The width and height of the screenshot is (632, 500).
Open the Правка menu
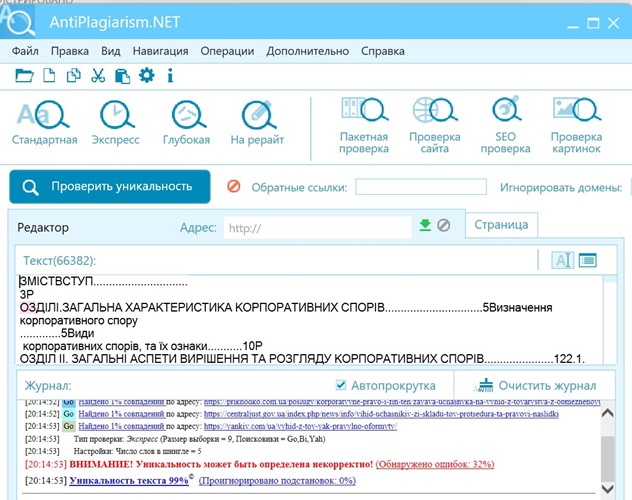click(70, 51)
